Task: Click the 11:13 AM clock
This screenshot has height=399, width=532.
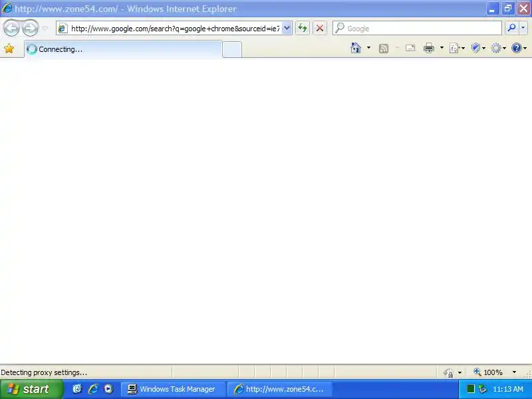Action: click(x=508, y=389)
